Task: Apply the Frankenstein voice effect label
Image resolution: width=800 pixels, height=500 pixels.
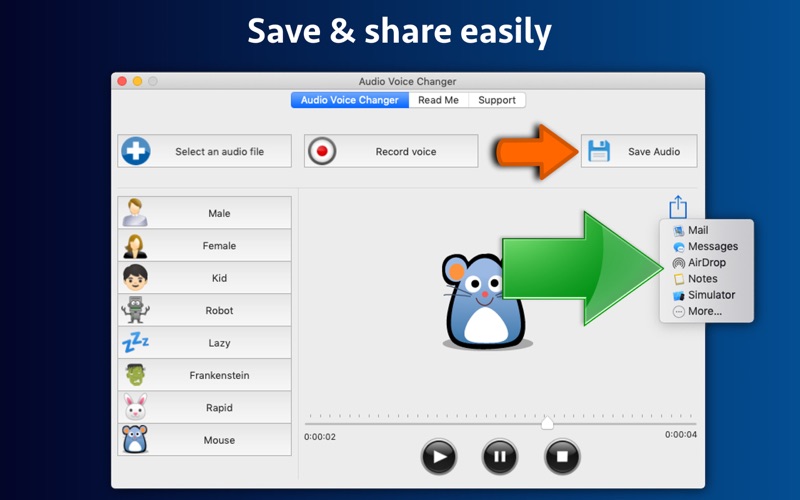Action: point(219,375)
